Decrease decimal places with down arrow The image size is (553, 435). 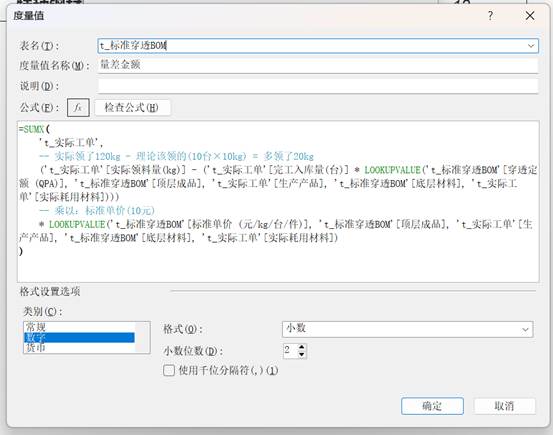302,355
